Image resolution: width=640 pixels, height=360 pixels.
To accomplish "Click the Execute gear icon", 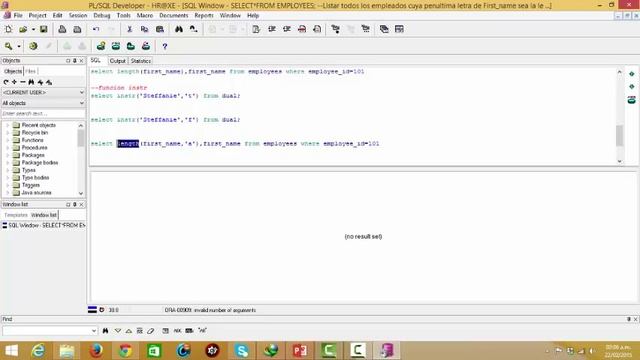I will (x=33, y=47).
